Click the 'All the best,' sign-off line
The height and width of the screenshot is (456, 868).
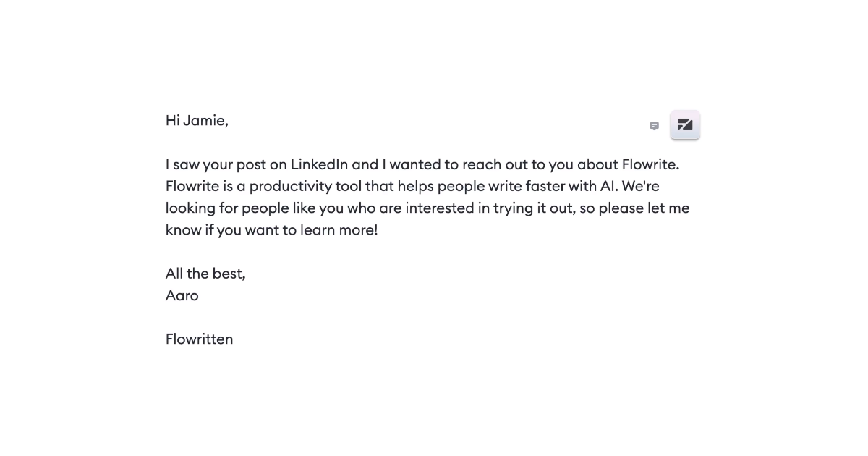click(x=205, y=274)
